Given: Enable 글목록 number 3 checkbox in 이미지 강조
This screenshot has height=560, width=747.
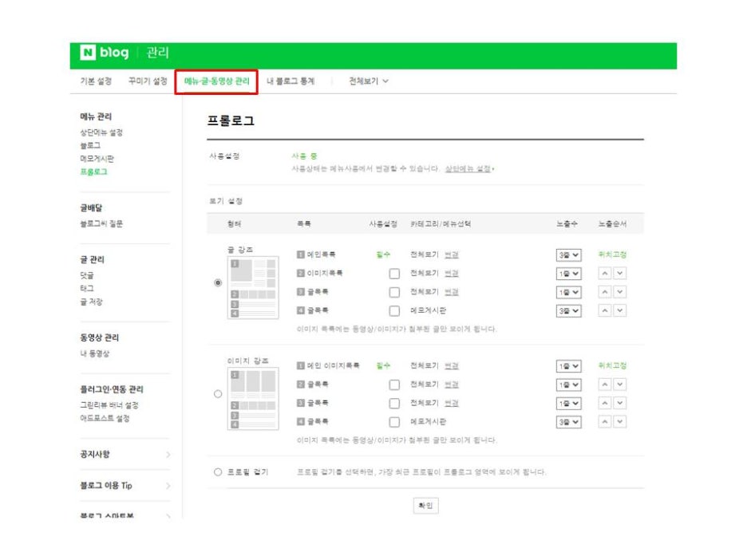Looking at the screenshot, I should (x=394, y=403).
